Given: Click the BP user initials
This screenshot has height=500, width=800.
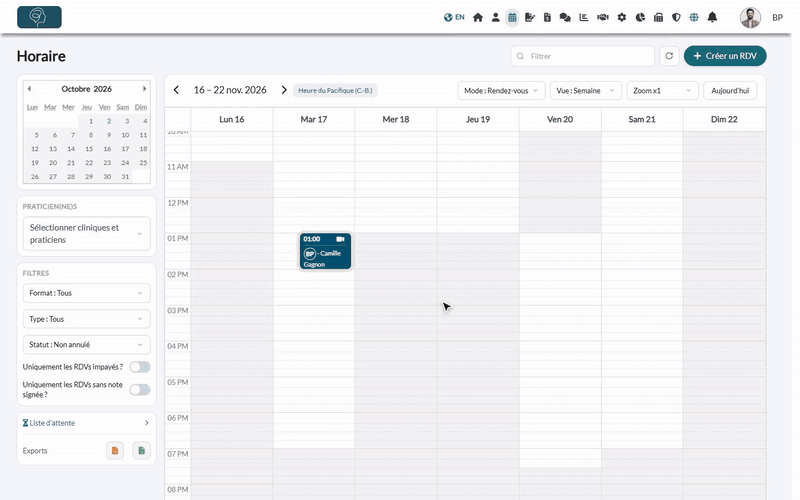Looking at the screenshot, I should pos(777,17).
